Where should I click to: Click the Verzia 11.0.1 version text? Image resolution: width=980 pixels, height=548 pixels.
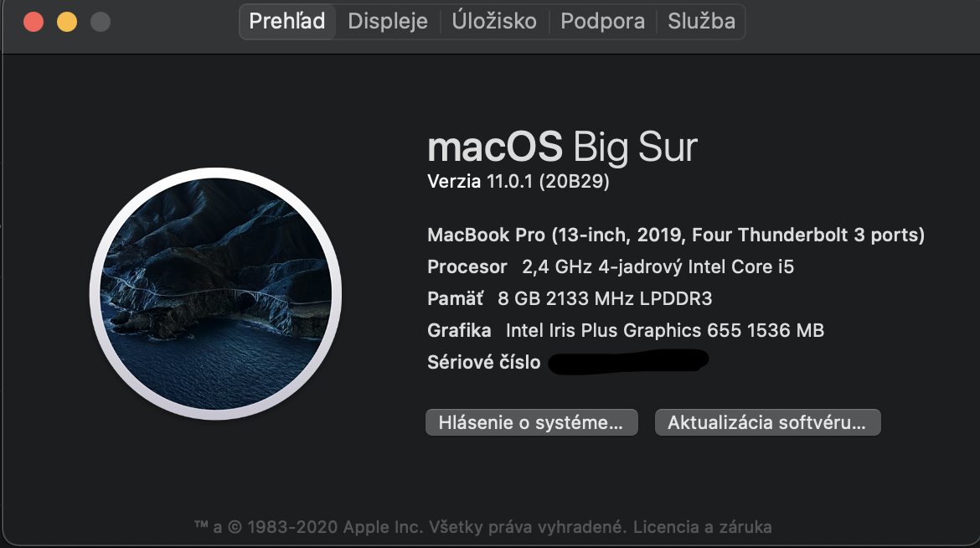(518, 181)
